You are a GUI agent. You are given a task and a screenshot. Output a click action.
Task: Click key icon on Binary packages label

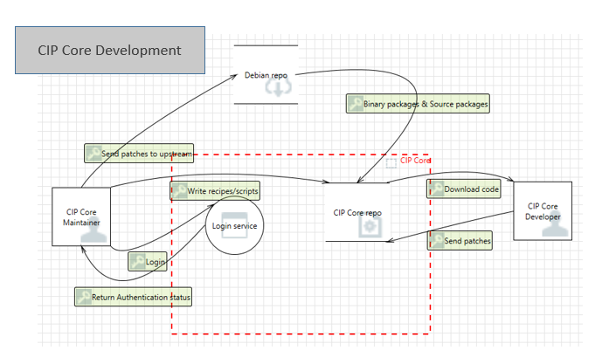[356, 104]
